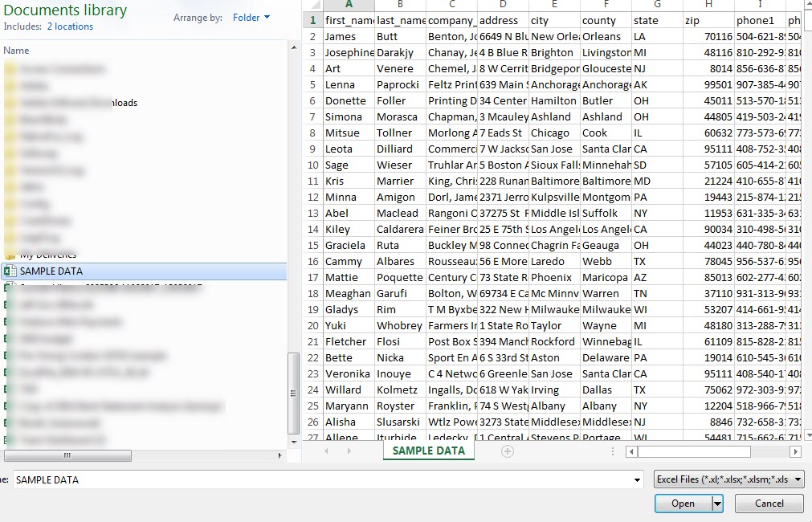Click the cell containing Garufi
Image resolution: width=812 pixels, height=522 pixels.
[x=400, y=294]
